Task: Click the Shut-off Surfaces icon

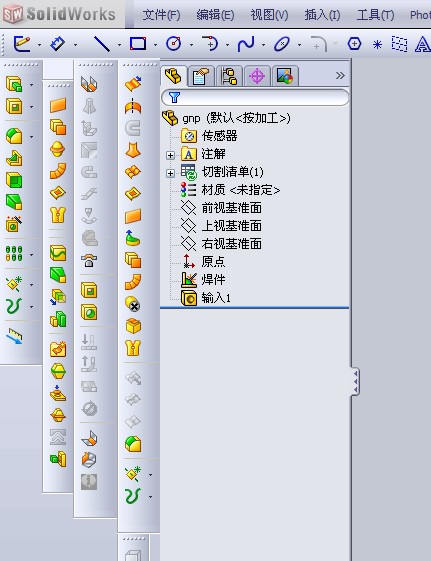Action: 58,393
